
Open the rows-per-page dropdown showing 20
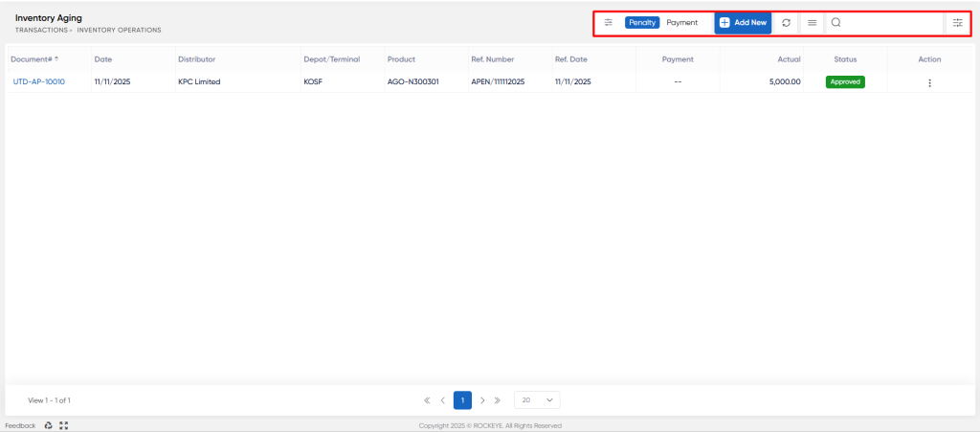point(537,400)
